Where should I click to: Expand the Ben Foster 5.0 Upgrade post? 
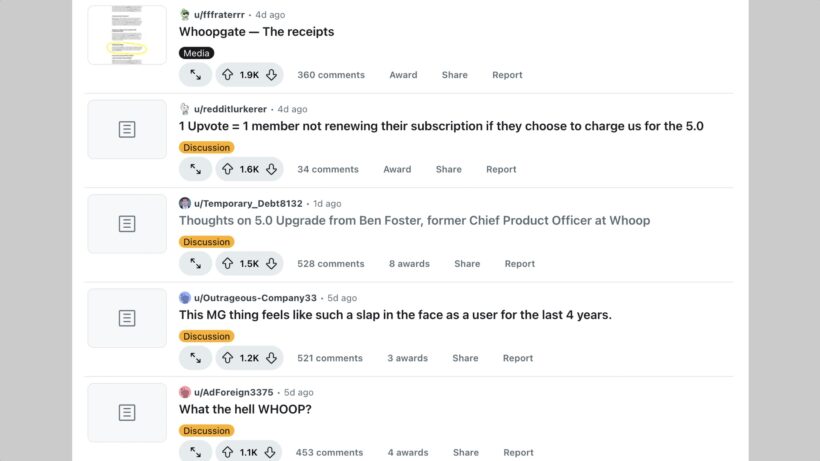click(x=195, y=264)
